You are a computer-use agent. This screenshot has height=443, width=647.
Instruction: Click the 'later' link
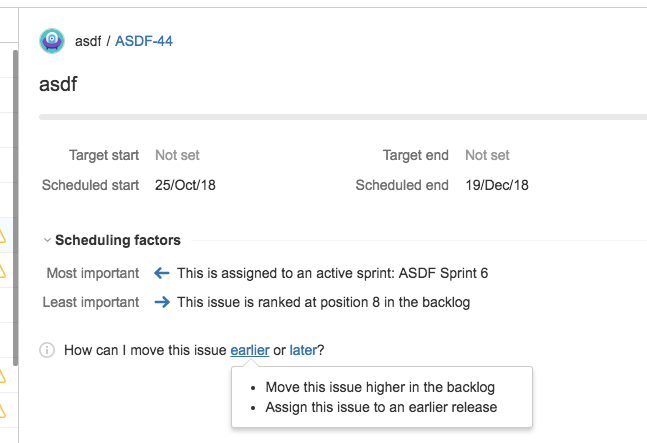(304, 350)
